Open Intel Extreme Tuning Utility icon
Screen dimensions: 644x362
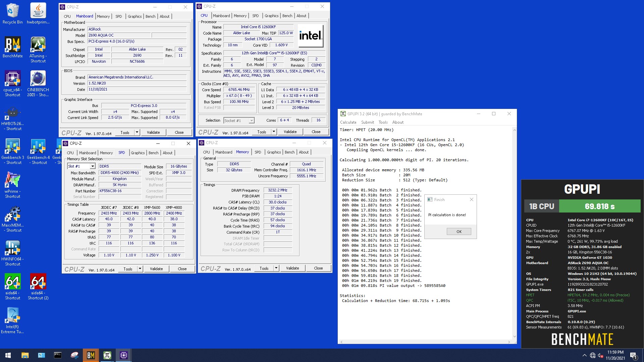point(13,321)
